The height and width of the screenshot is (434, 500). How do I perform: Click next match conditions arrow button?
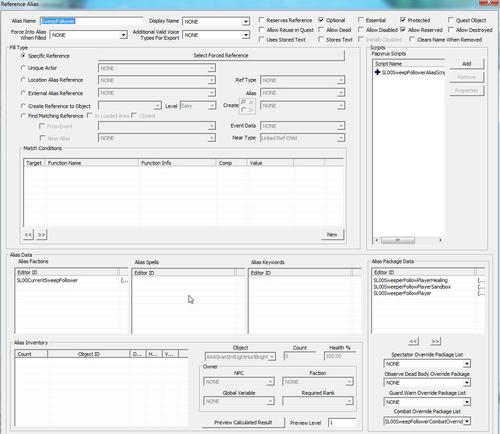tap(42, 235)
